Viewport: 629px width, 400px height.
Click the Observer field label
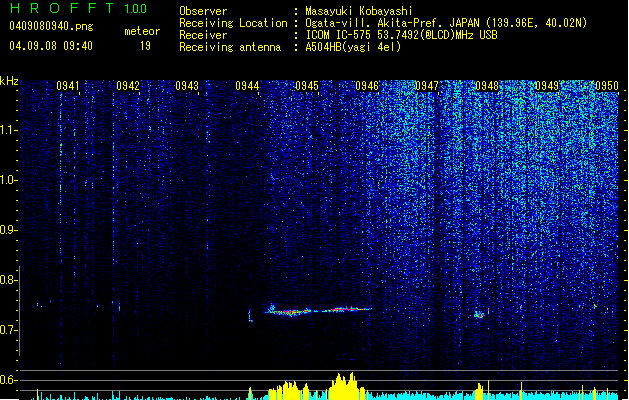pyautogui.click(x=203, y=11)
